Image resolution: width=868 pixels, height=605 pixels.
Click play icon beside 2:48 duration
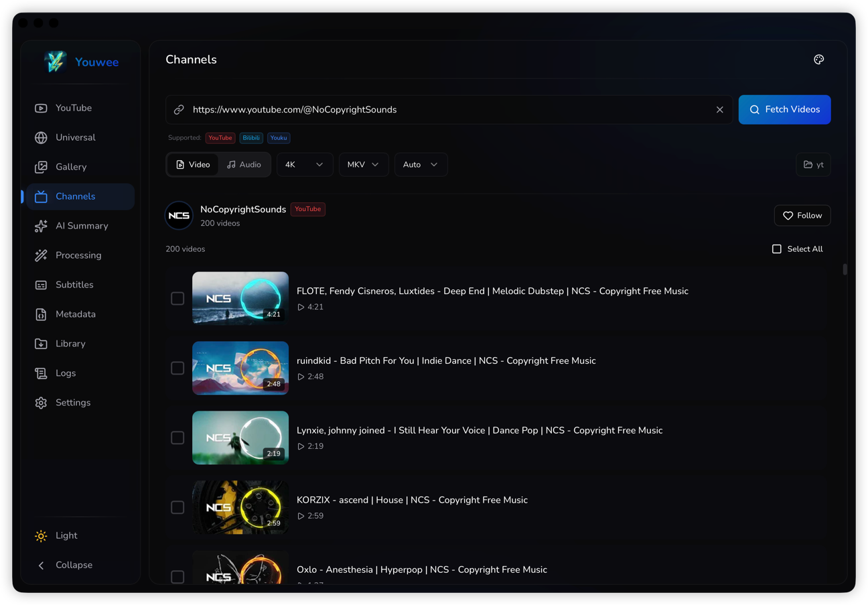point(301,377)
